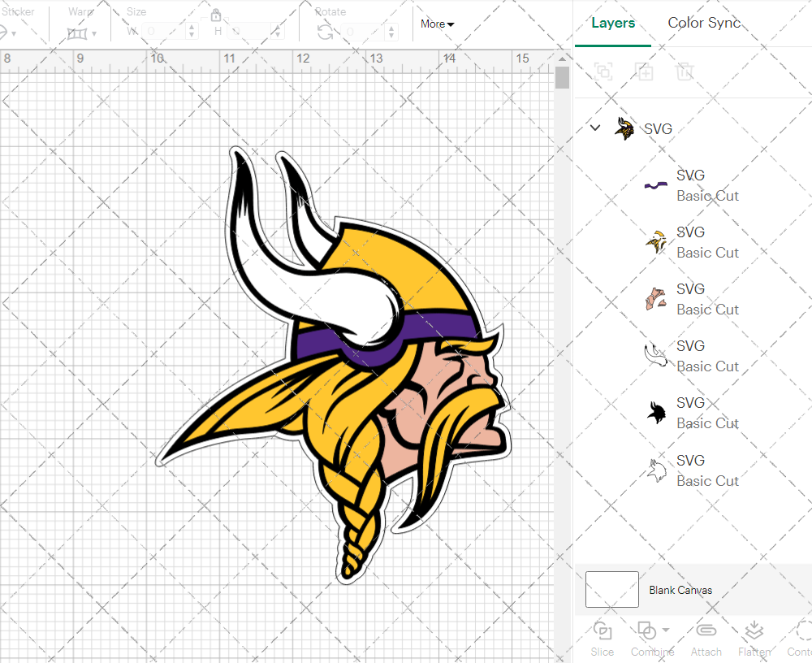The height and width of the screenshot is (663, 812).
Task: Collapse the SVG group layer
Action: (595, 128)
